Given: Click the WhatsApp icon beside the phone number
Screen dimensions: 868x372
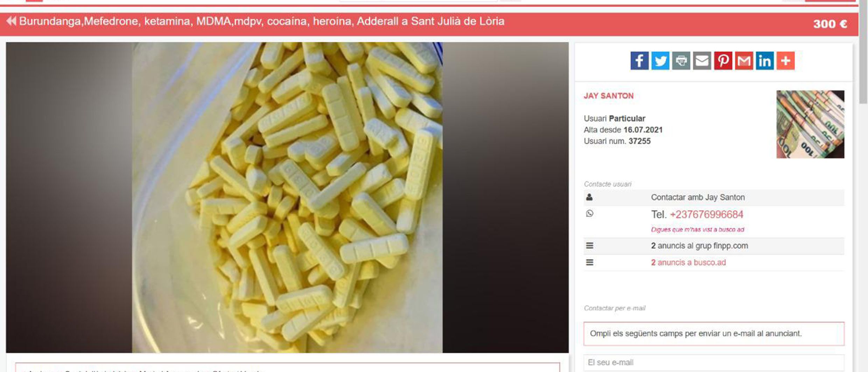Looking at the screenshot, I should pyautogui.click(x=589, y=213).
